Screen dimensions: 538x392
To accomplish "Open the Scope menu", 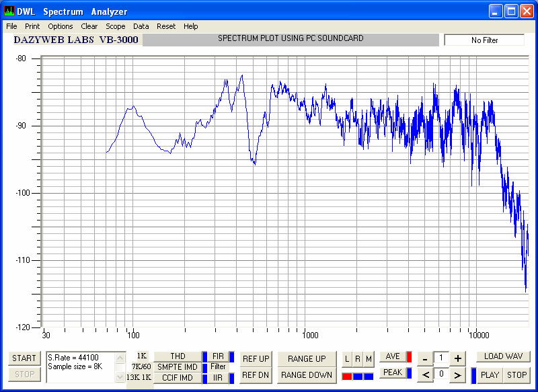I will click(x=115, y=26).
